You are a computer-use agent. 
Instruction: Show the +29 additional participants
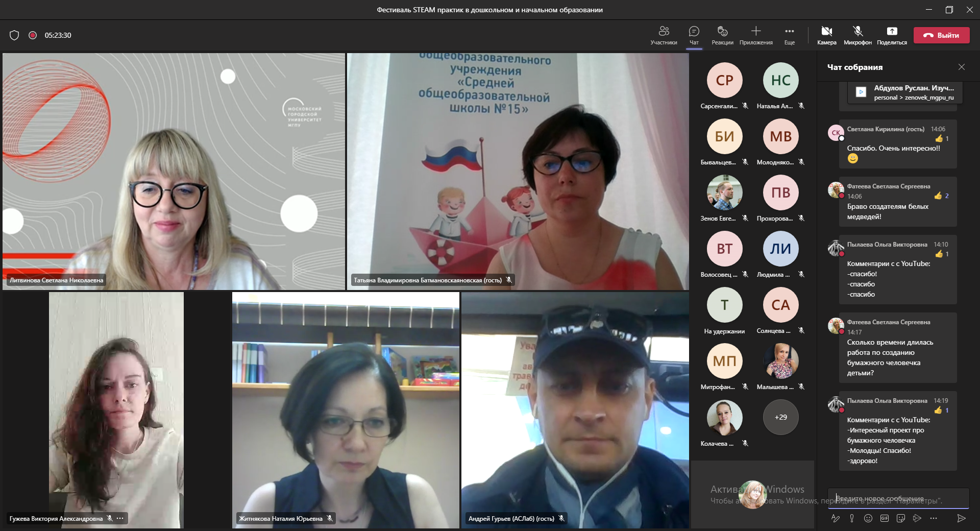click(x=780, y=417)
